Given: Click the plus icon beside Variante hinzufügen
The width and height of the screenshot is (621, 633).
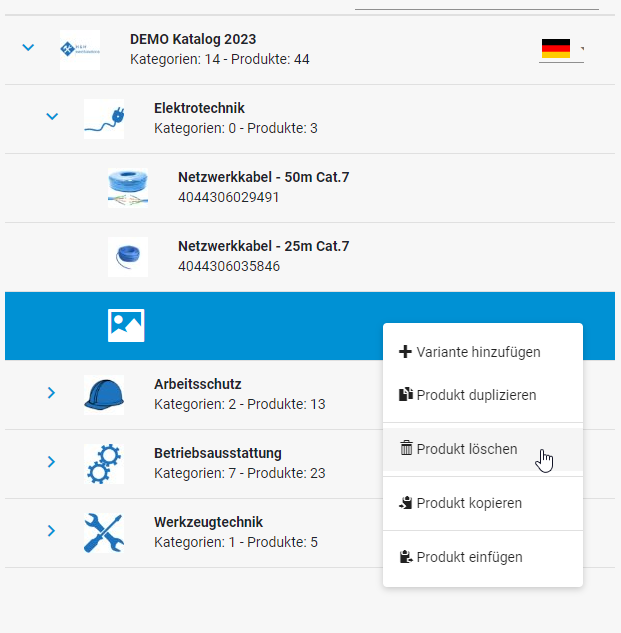Looking at the screenshot, I should pyautogui.click(x=405, y=352).
